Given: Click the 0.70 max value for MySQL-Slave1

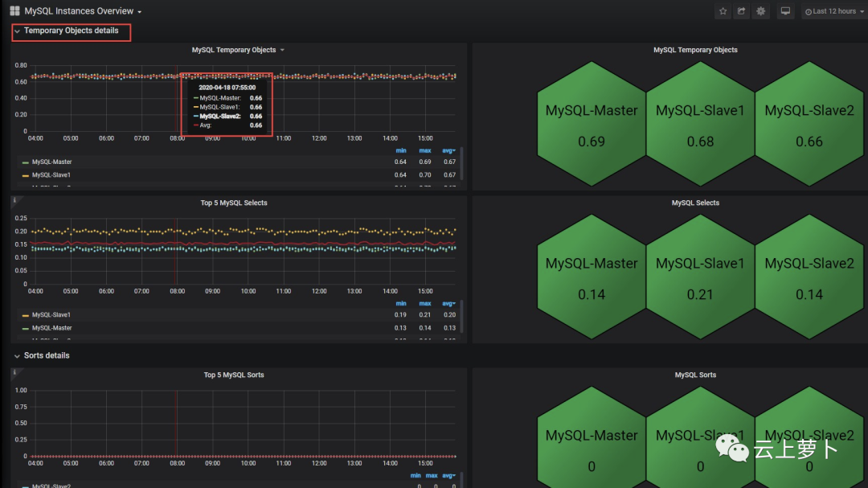Looking at the screenshot, I should point(425,175).
